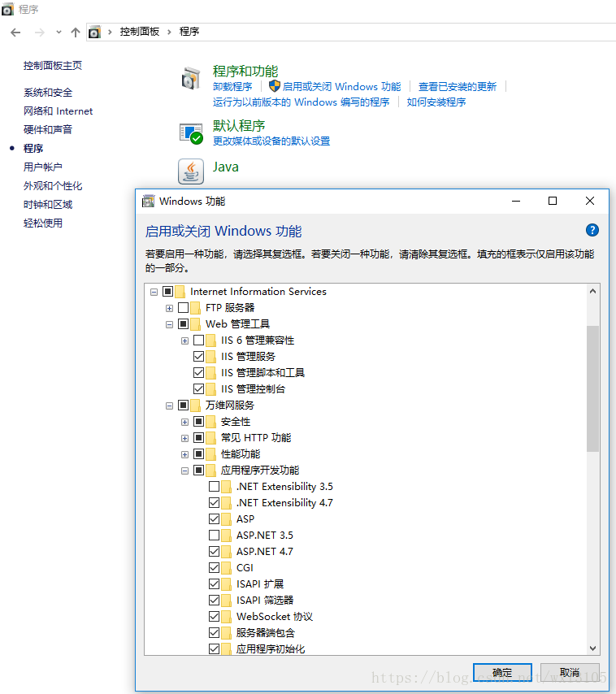Click 更改媒体或设备的默认设置 link
Viewport: 616px width, 694px height.
pos(271,141)
